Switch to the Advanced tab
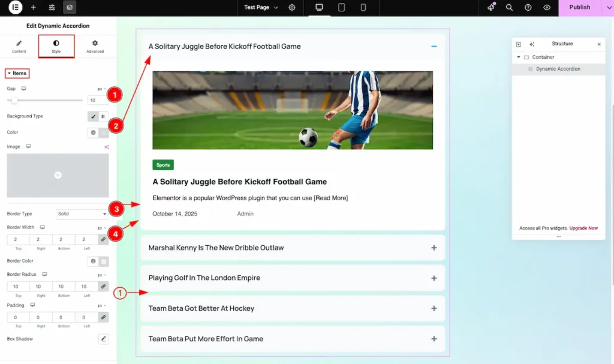This screenshot has height=364, width=614. click(x=95, y=47)
